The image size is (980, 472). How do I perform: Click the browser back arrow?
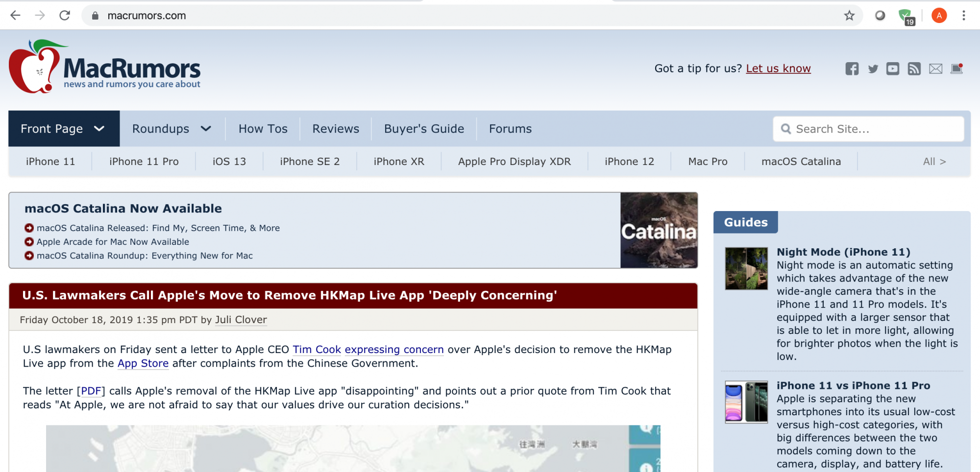[x=15, y=16]
